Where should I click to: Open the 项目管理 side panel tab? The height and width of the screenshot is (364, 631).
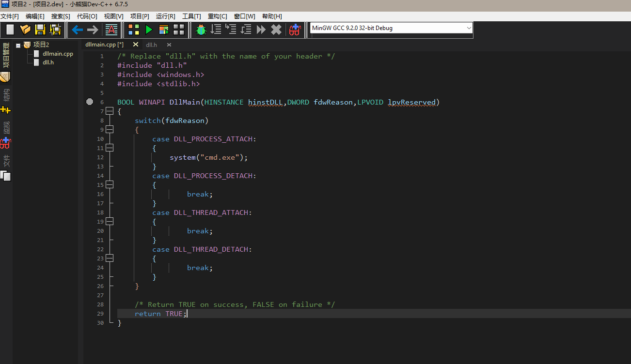[x=6, y=55]
